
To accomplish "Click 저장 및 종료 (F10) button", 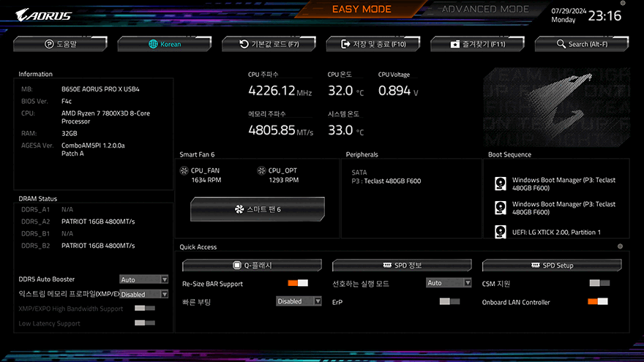I will point(373,44).
